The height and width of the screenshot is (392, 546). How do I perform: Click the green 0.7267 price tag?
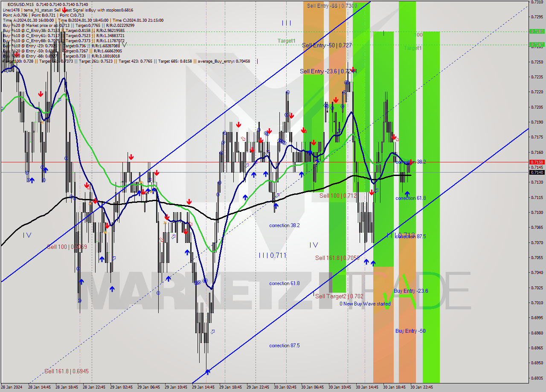point(537,44)
